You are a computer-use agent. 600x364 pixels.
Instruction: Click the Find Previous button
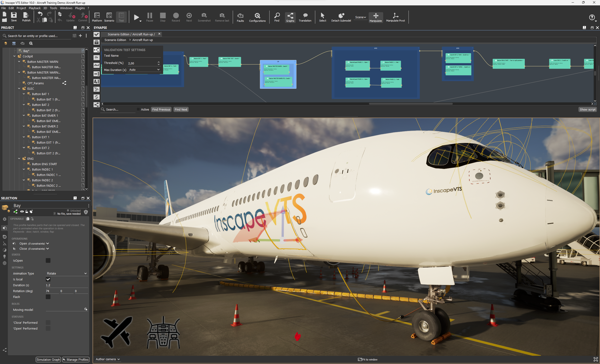(x=161, y=109)
